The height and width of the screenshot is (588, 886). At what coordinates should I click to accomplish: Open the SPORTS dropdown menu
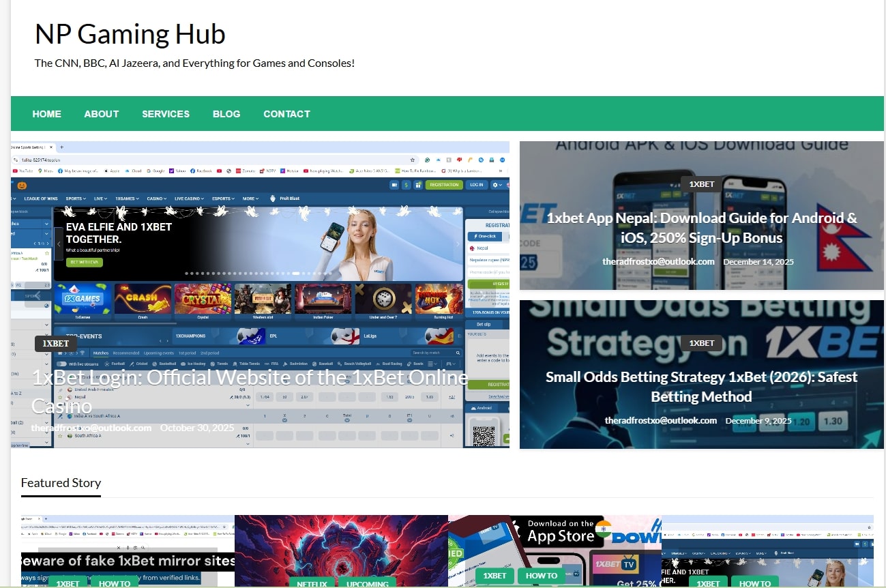(76, 198)
